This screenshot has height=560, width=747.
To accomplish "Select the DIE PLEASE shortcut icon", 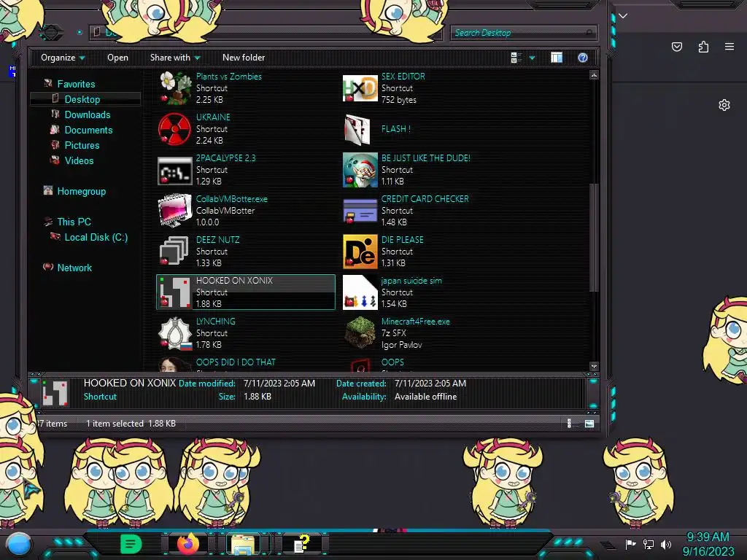I will pyautogui.click(x=360, y=252).
